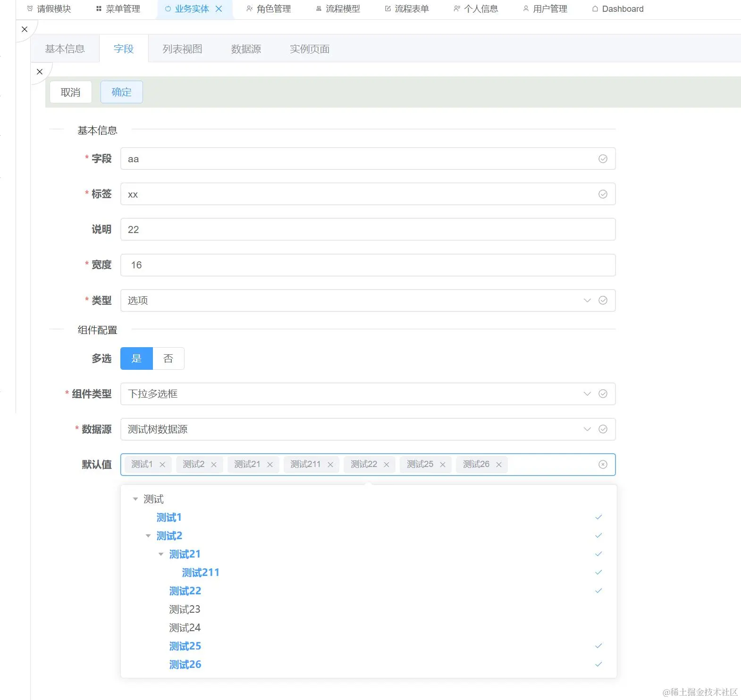Image resolution: width=741 pixels, height=700 pixels.
Task: Remove the 测试25 tag from 默认值
Action: pyautogui.click(x=443, y=465)
